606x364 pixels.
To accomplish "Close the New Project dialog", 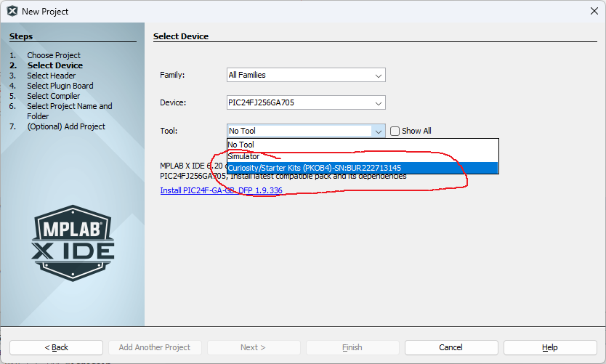I will tap(593, 11).
